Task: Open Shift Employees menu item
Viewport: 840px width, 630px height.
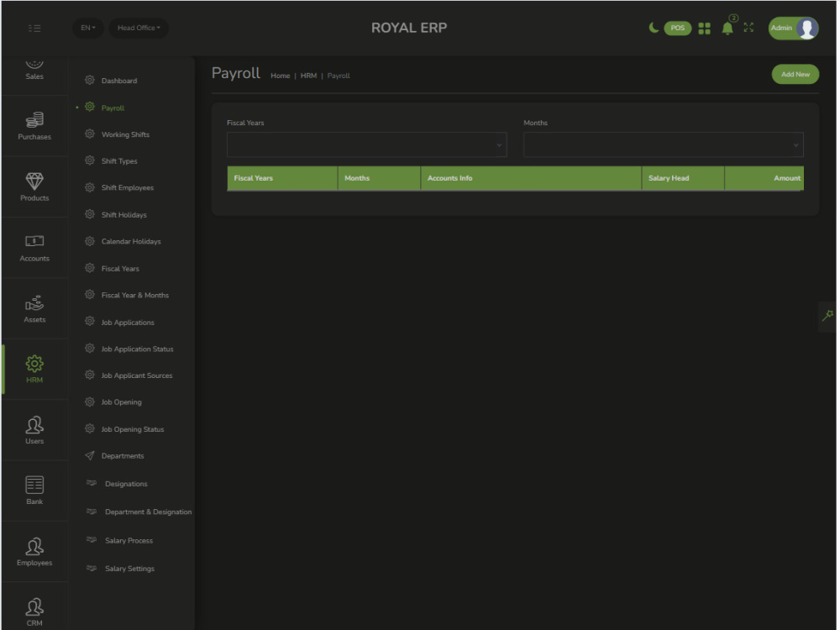Action: click(x=128, y=188)
